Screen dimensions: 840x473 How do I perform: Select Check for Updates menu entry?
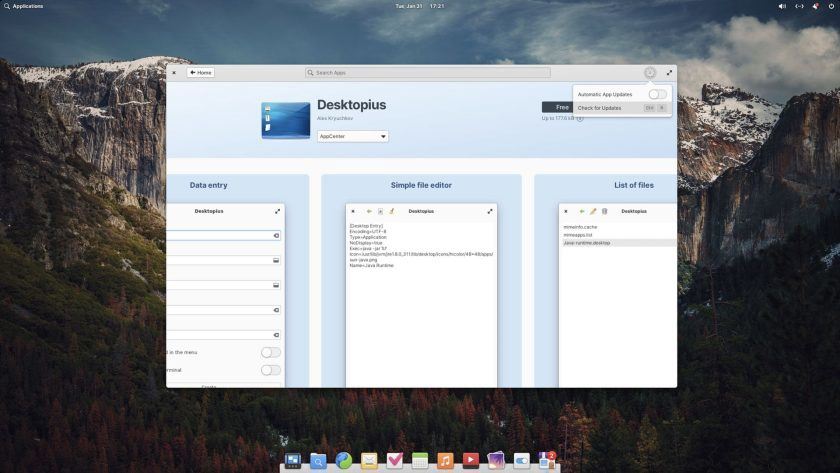[x=600, y=108]
